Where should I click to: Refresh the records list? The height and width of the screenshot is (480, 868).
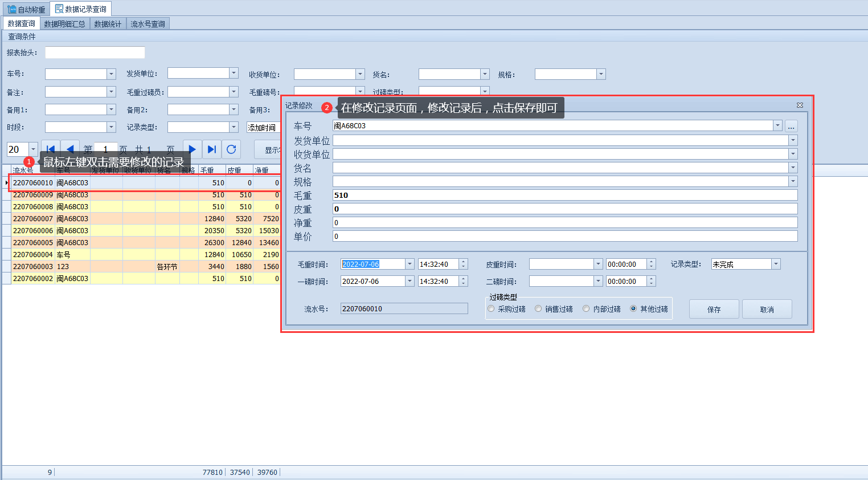[231, 149]
